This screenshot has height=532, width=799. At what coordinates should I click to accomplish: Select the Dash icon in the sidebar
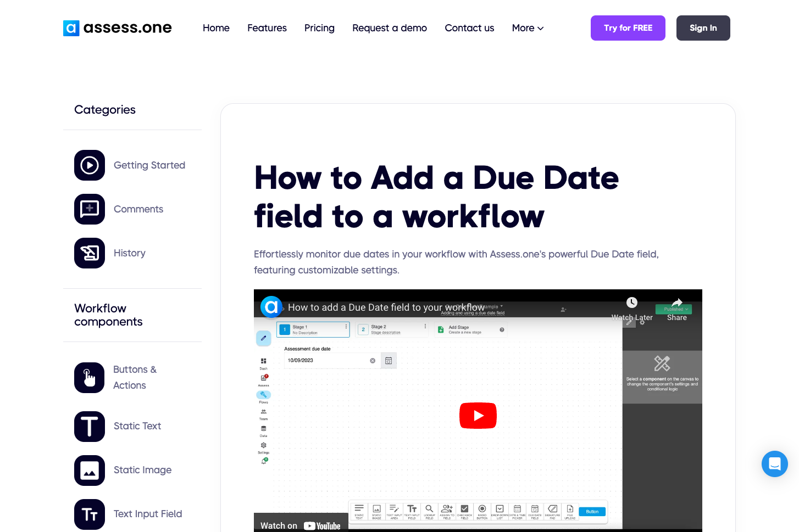pyautogui.click(x=263, y=361)
